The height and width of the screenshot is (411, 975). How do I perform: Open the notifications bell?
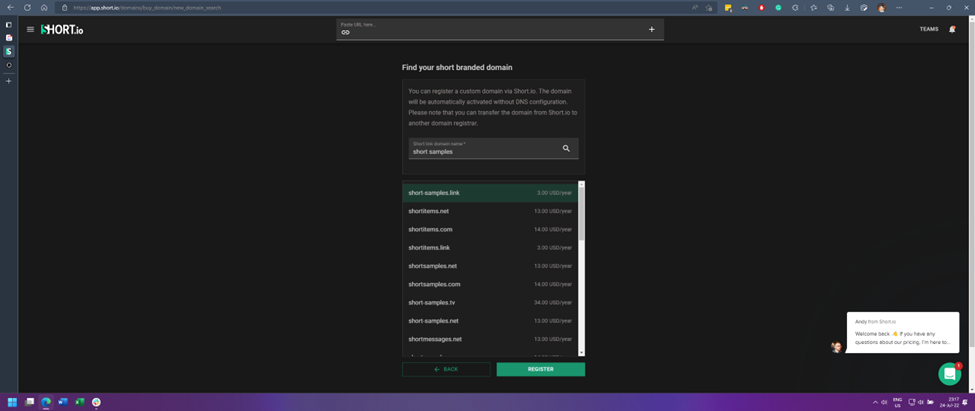(952, 29)
